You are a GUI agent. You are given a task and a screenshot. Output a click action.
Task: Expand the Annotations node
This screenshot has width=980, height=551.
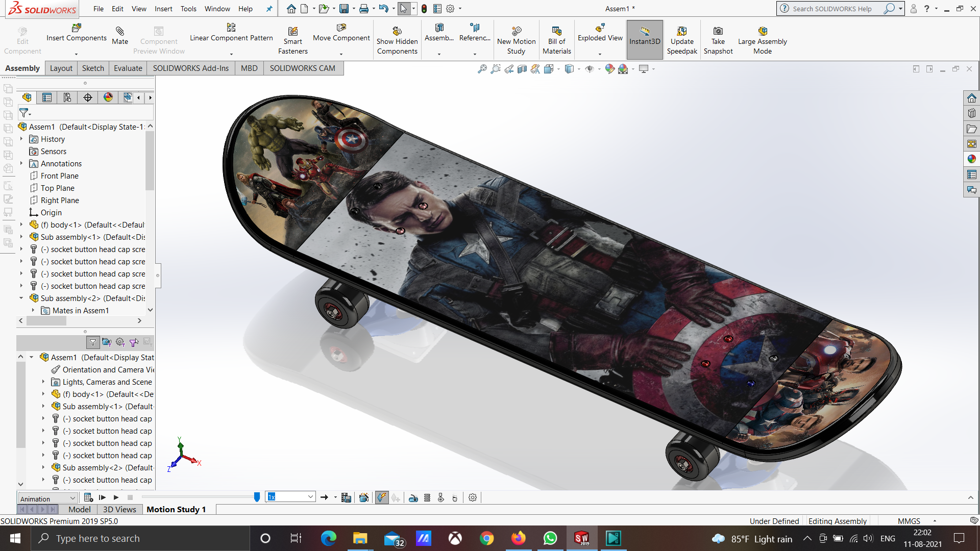tap(21, 163)
